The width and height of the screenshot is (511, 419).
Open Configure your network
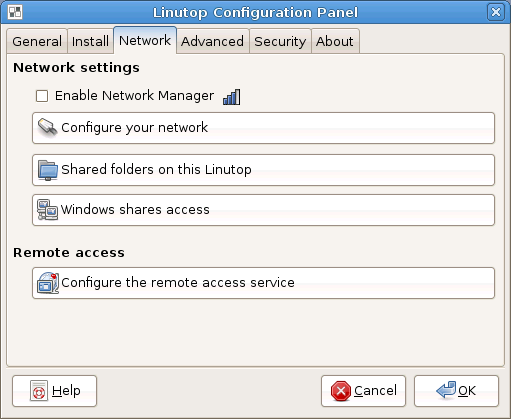tap(263, 128)
